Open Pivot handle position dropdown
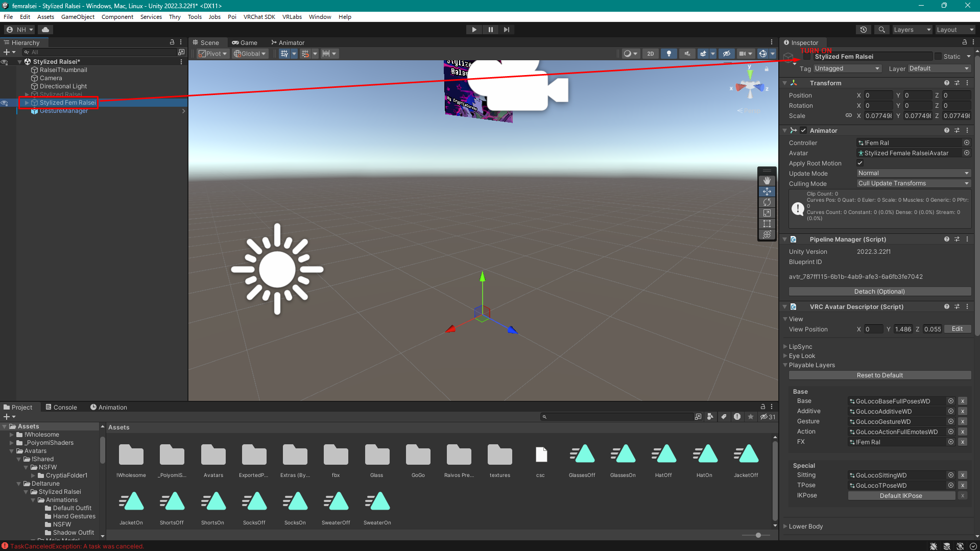The width and height of the screenshot is (980, 551). point(213,54)
